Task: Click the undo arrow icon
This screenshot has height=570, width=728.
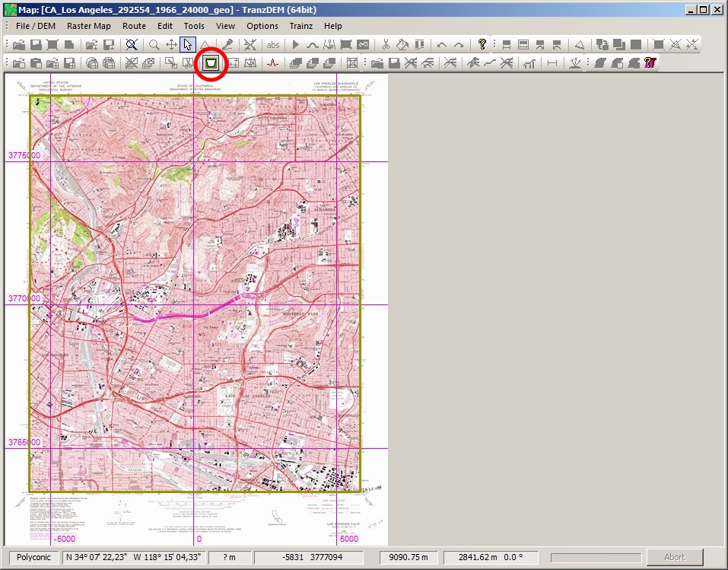Action: click(442, 45)
